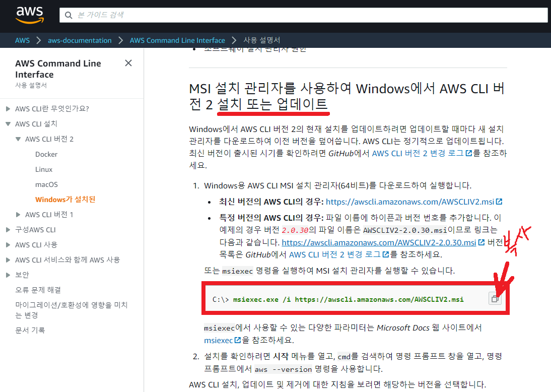
Task: Click the 사용 설명서 breadcrumb text
Action: pyautogui.click(x=262, y=40)
